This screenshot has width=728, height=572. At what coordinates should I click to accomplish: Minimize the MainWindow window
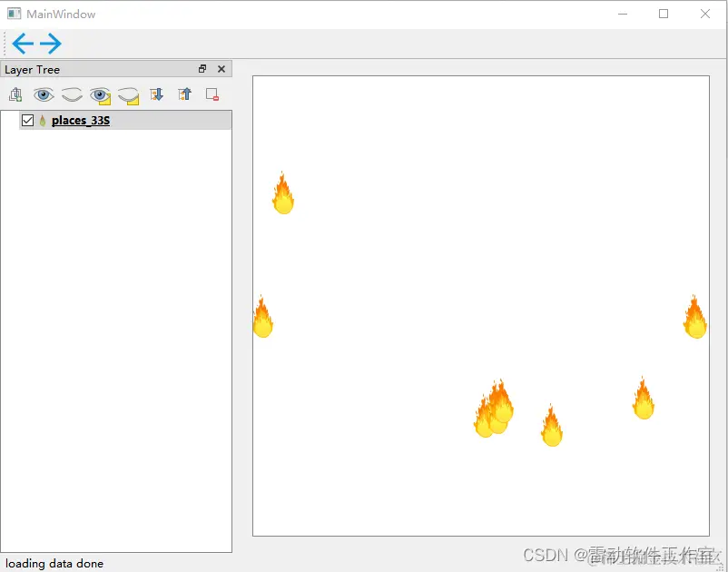pyautogui.click(x=623, y=14)
